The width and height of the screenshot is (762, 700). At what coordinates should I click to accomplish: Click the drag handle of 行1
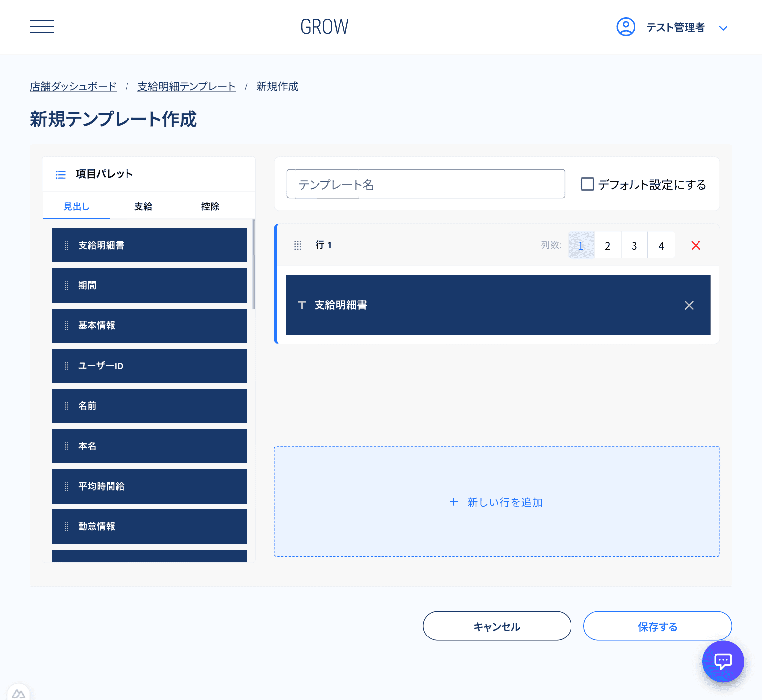[x=298, y=245]
